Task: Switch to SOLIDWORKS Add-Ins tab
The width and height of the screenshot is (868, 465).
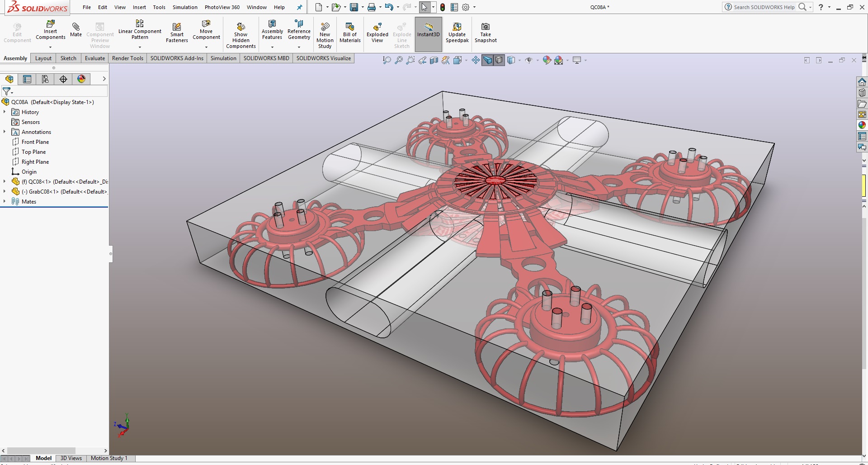Action: pos(177,58)
